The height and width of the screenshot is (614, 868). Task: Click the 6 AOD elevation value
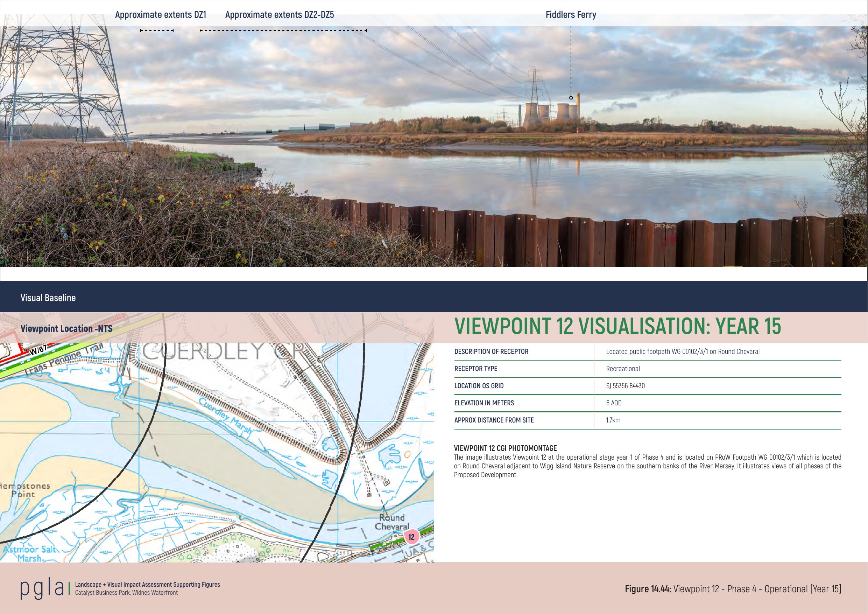coord(614,403)
